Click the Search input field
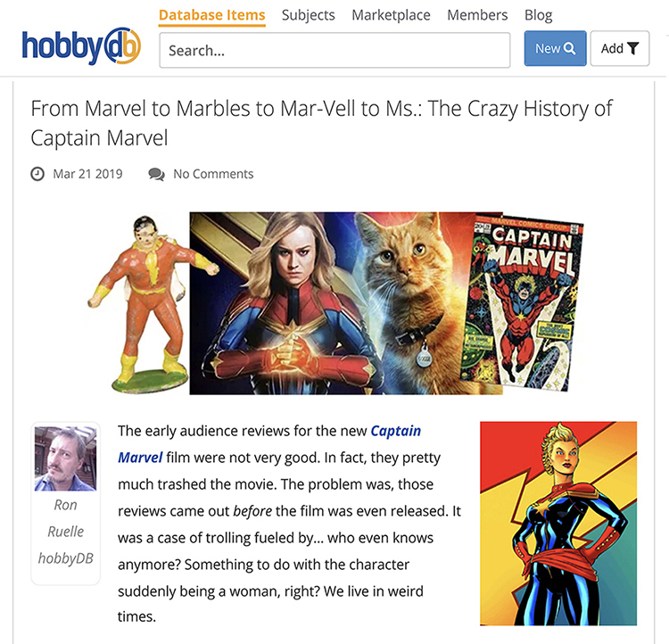Screen dimensions: 669x644 334,50
